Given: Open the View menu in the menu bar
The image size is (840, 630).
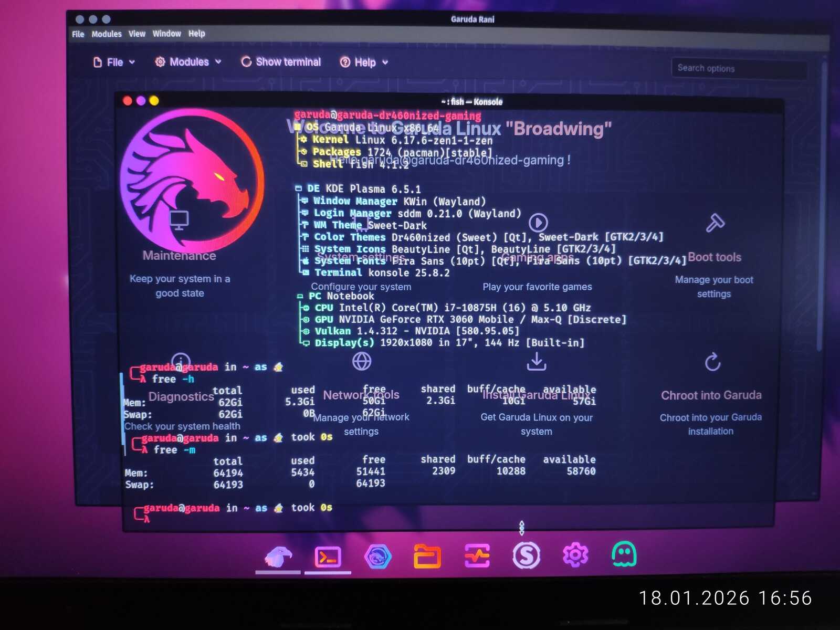Looking at the screenshot, I should pos(137,34).
